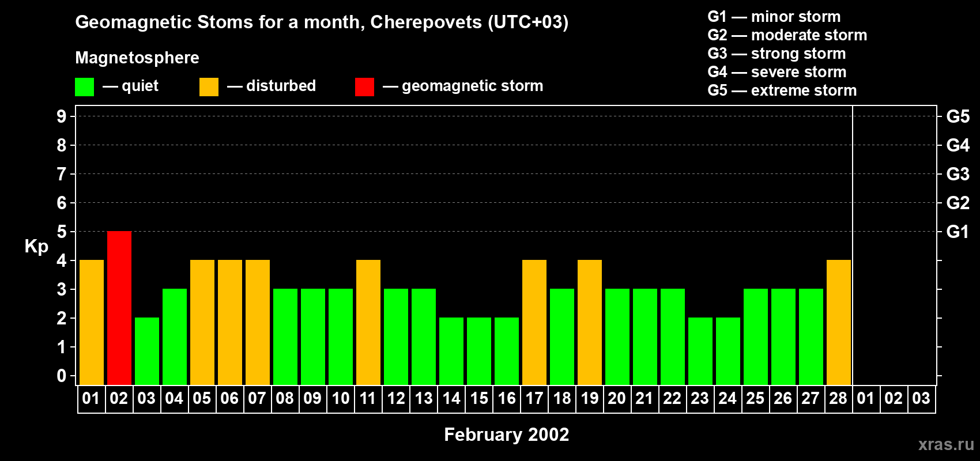
Task: Click the Magnetosphere heading
Action: pyautogui.click(x=137, y=58)
